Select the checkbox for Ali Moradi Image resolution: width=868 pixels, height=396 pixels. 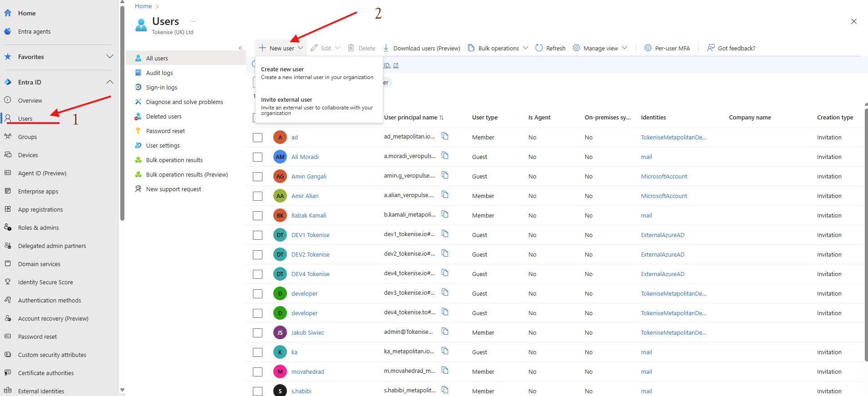[257, 157]
